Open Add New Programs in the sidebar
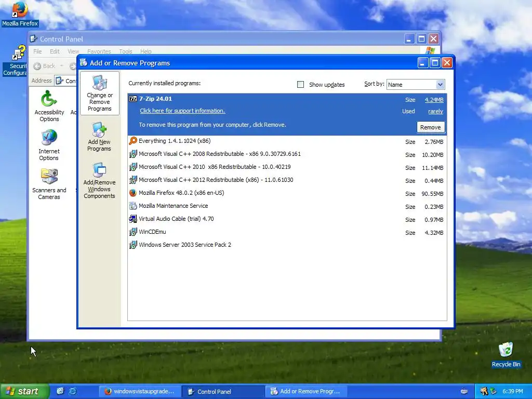532x399 pixels. (x=99, y=137)
